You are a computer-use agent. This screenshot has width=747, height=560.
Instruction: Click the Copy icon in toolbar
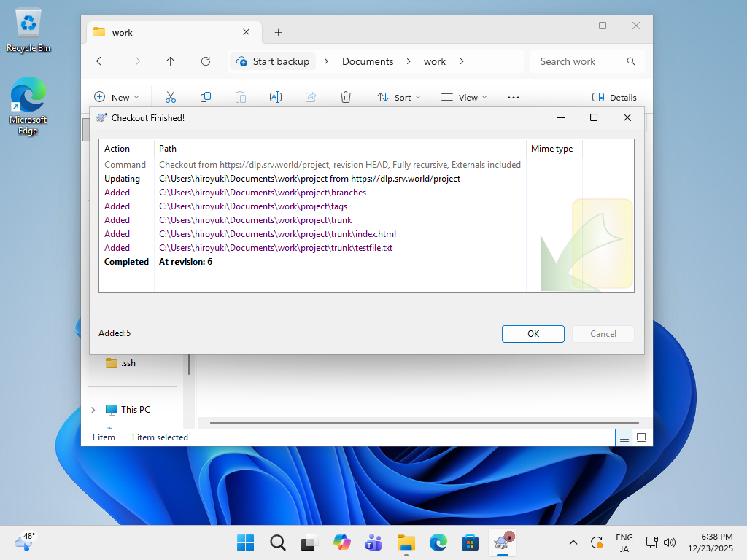(x=206, y=97)
